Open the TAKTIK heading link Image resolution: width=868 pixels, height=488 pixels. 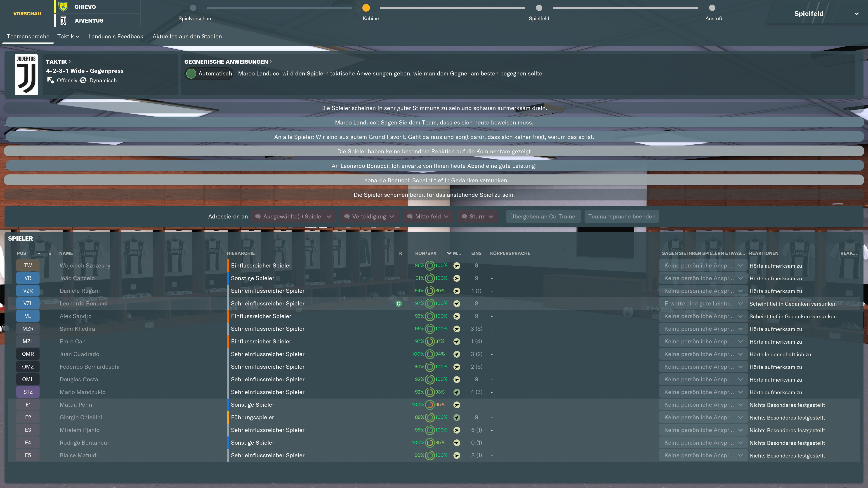point(58,62)
